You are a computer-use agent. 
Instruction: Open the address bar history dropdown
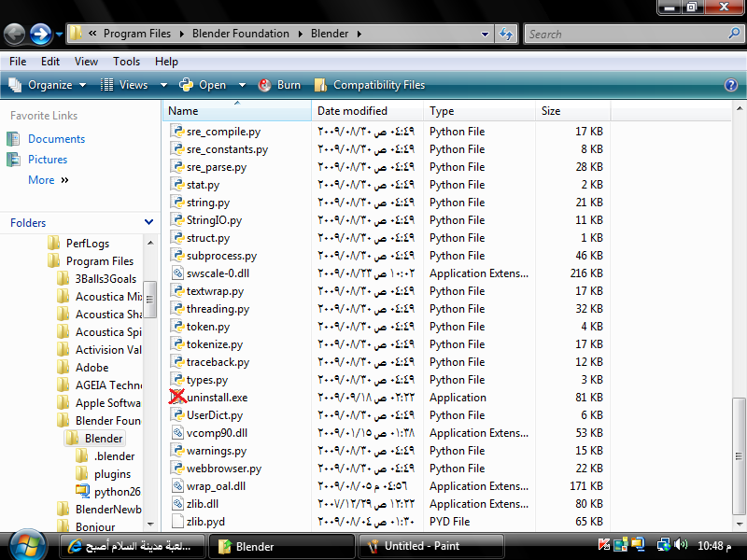(485, 34)
